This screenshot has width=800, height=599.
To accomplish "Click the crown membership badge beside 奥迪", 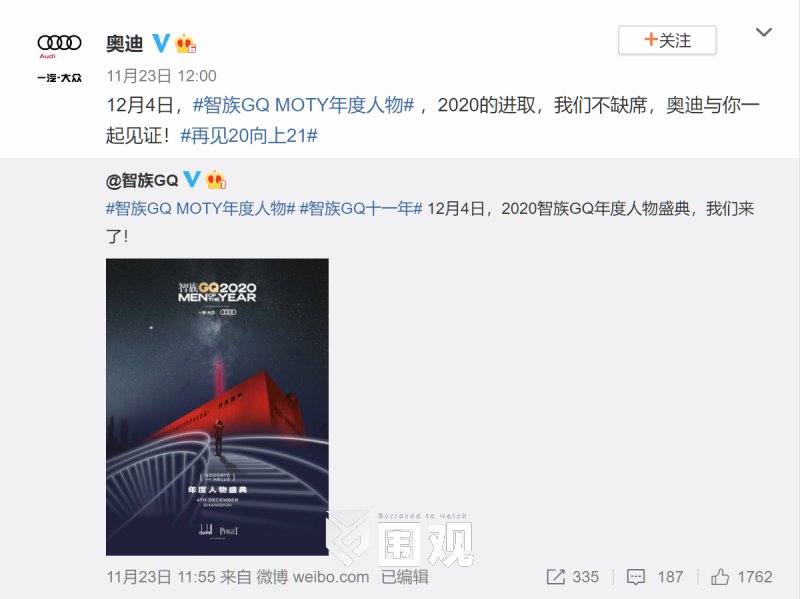I will pyautogui.click(x=186, y=43).
